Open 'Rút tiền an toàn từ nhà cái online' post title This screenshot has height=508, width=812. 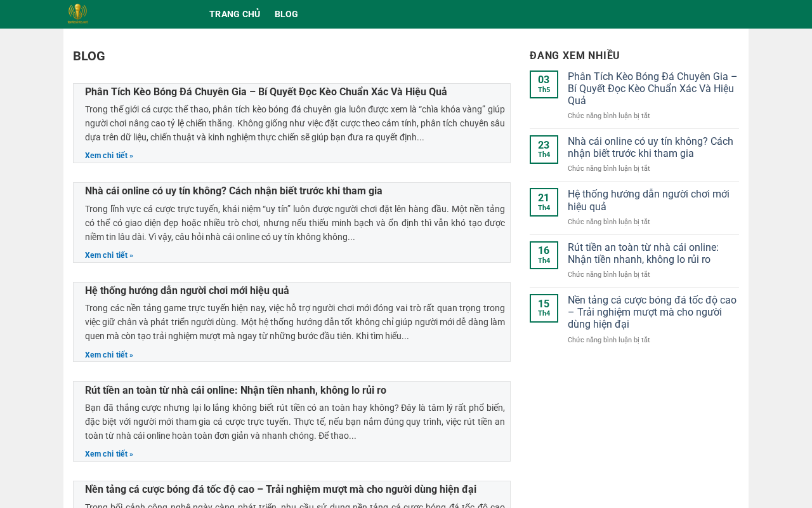(x=235, y=390)
